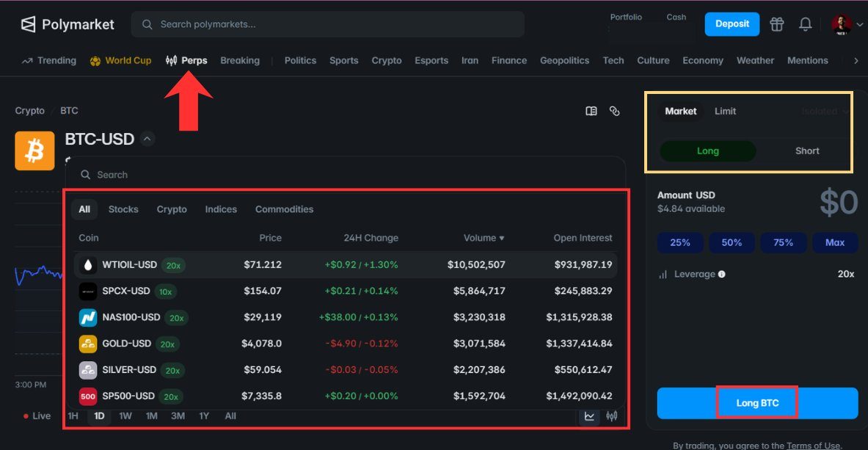Viewport: 868px width, 450px height.
Task: Select the 1H chart range
Action: coord(73,416)
